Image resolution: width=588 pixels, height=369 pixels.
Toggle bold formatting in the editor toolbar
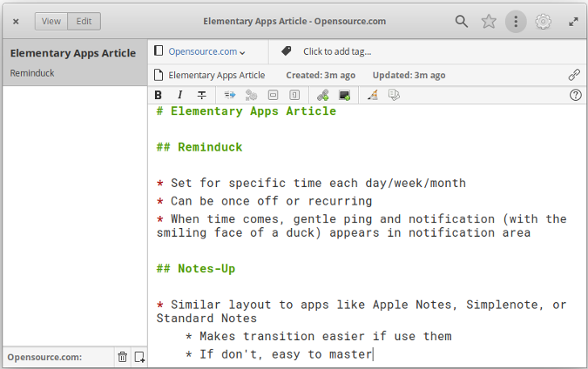pyautogui.click(x=159, y=95)
